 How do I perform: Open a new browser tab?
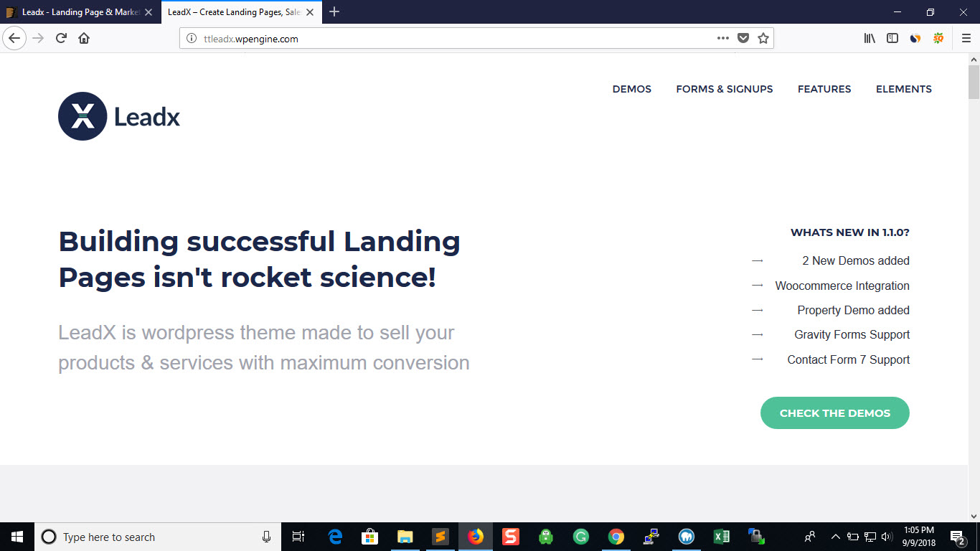click(x=334, y=12)
